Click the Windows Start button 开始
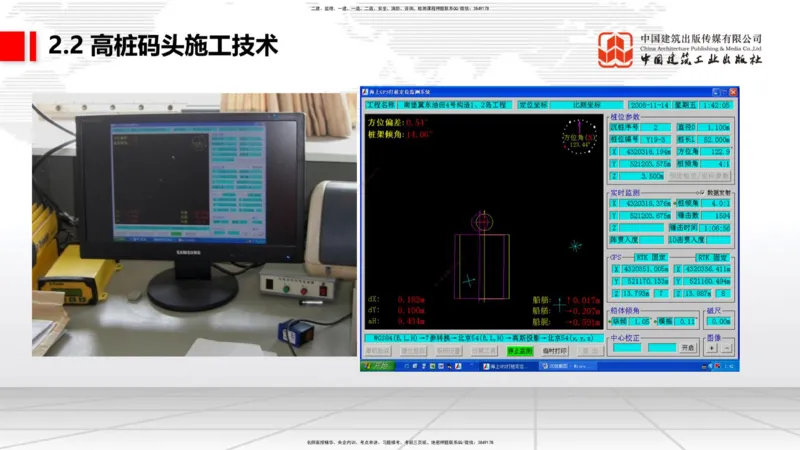The width and height of the screenshot is (800, 450). click(378, 366)
